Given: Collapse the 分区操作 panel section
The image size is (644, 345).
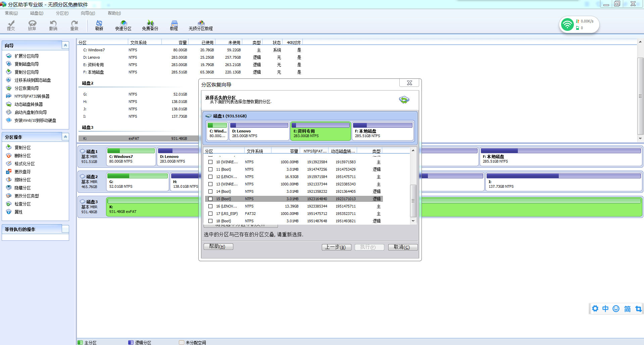Looking at the screenshot, I should coord(65,137).
